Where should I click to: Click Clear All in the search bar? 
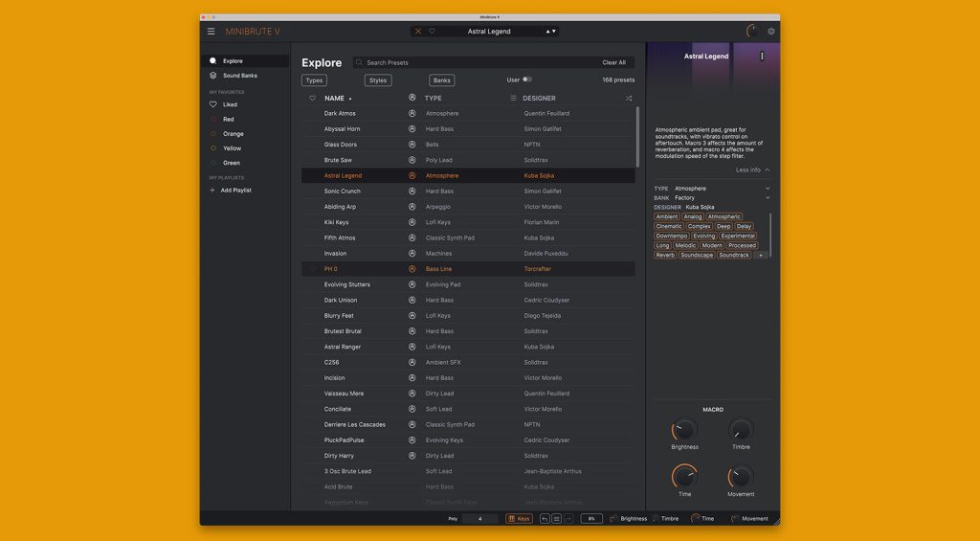613,62
